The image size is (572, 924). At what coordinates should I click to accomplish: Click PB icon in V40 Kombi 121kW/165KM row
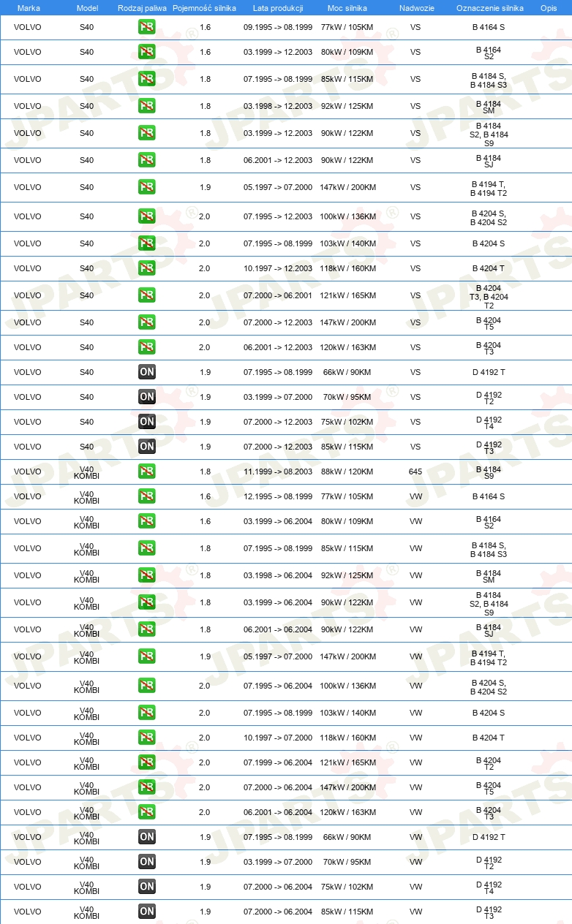pos(147,762)
